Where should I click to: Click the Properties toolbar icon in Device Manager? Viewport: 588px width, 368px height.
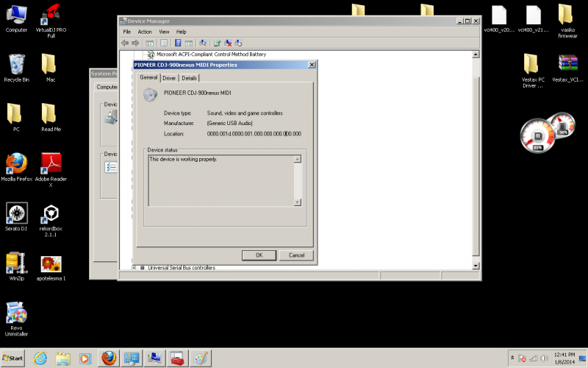164,43
